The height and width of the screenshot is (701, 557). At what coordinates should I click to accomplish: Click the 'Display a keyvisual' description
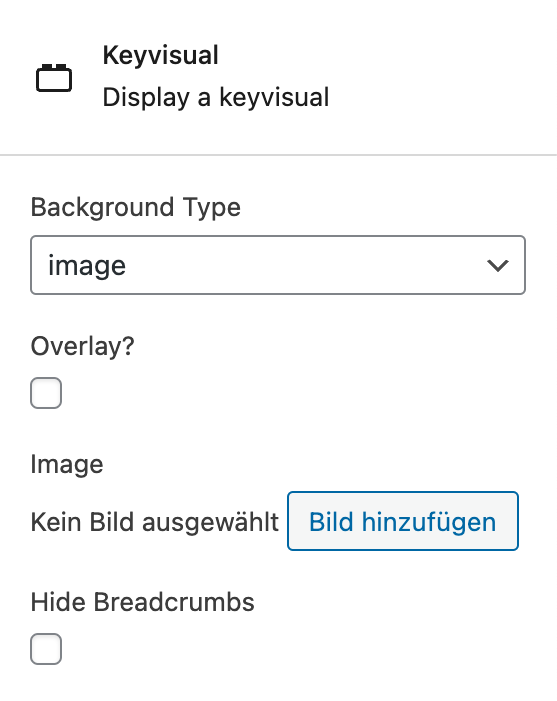(215, 97)
